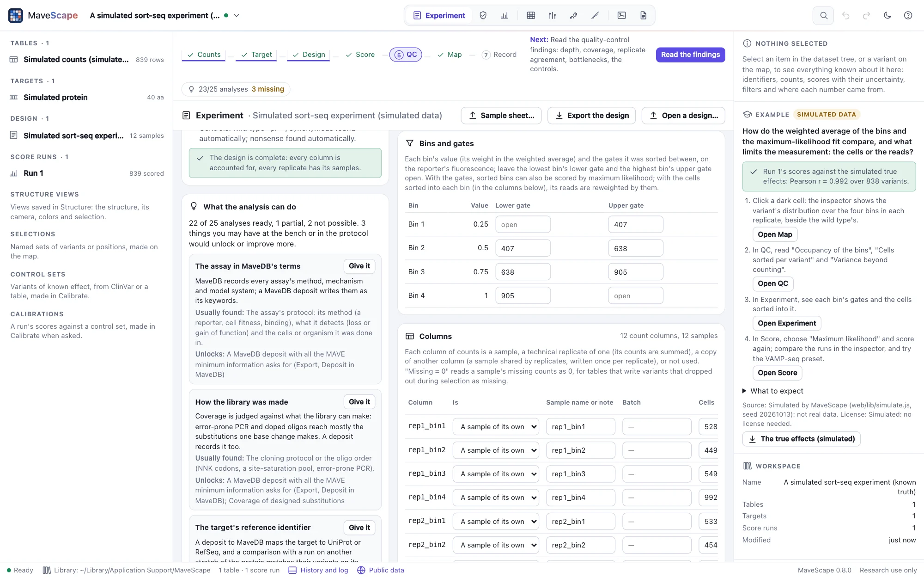Screen dimensions: 924x578
Task: Open the workspace title dropdown chevron
Action: 237,15
